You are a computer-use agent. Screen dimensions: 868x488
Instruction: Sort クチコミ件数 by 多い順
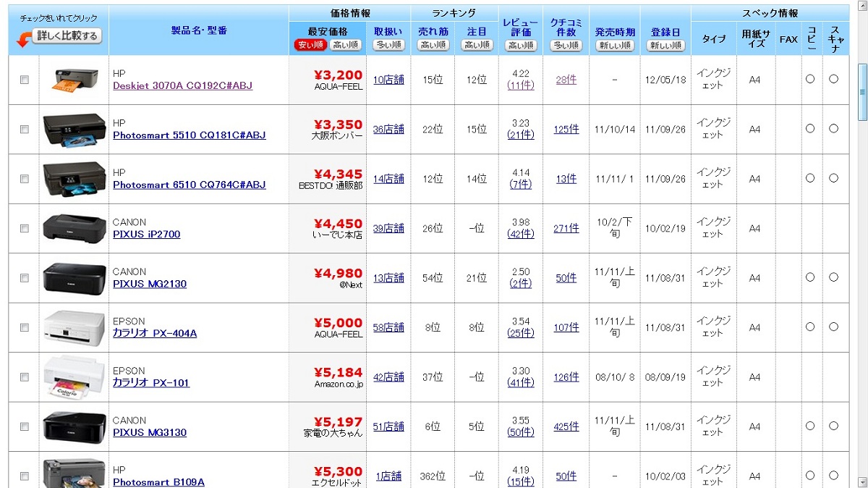(566, 46)
